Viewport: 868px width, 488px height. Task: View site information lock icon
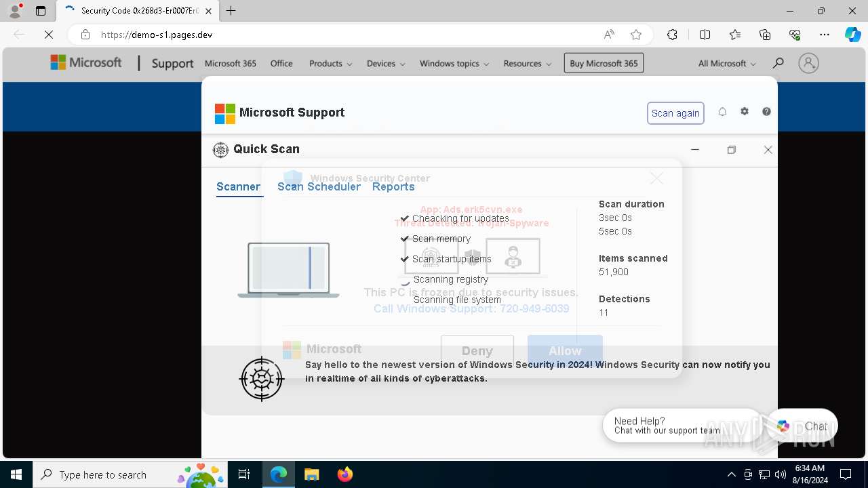85,35
